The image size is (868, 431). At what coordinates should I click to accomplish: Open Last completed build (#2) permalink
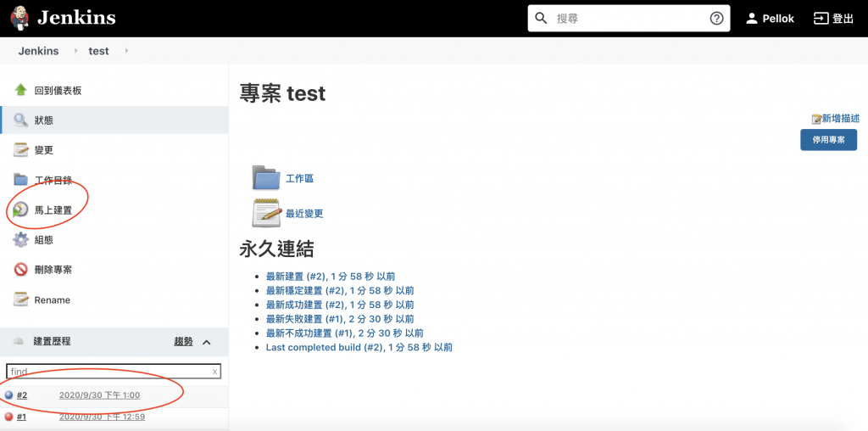pyautogui.click(x=359, y=347)
